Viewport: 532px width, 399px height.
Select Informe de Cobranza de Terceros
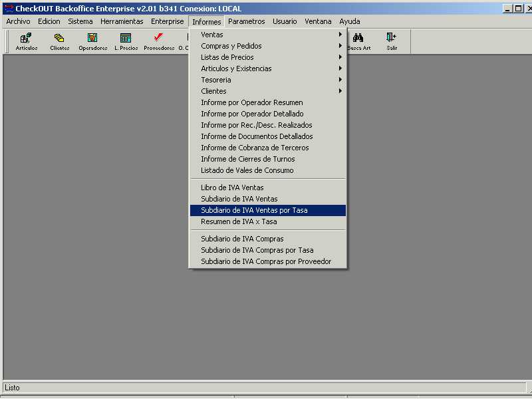[x=268, y=148]
